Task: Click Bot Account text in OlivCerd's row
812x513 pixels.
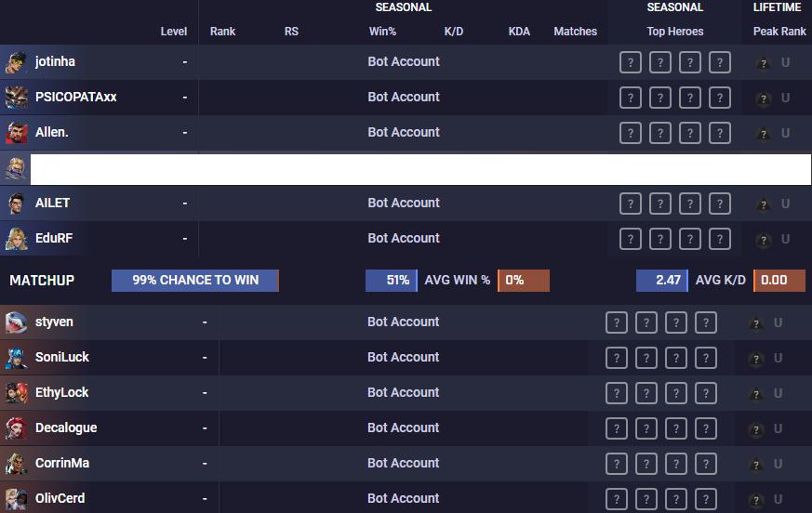Action: tap(404, 498)
